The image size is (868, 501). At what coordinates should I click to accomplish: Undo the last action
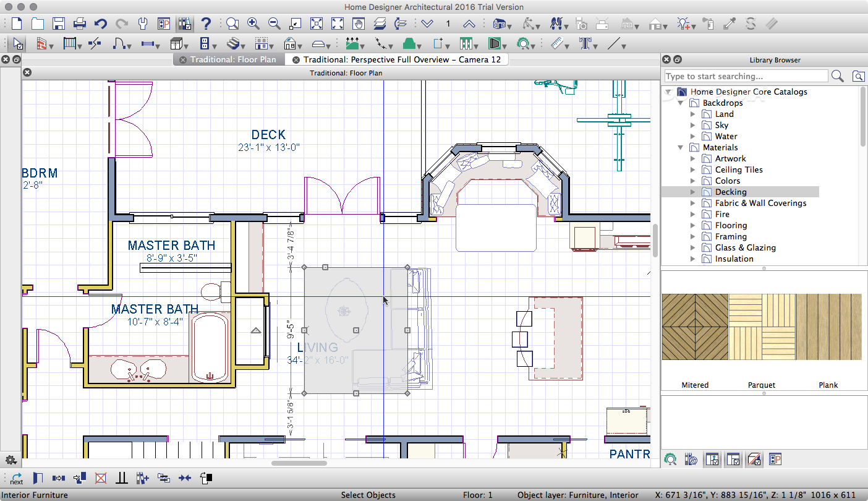pyautogui.click(x=101, y=24)
